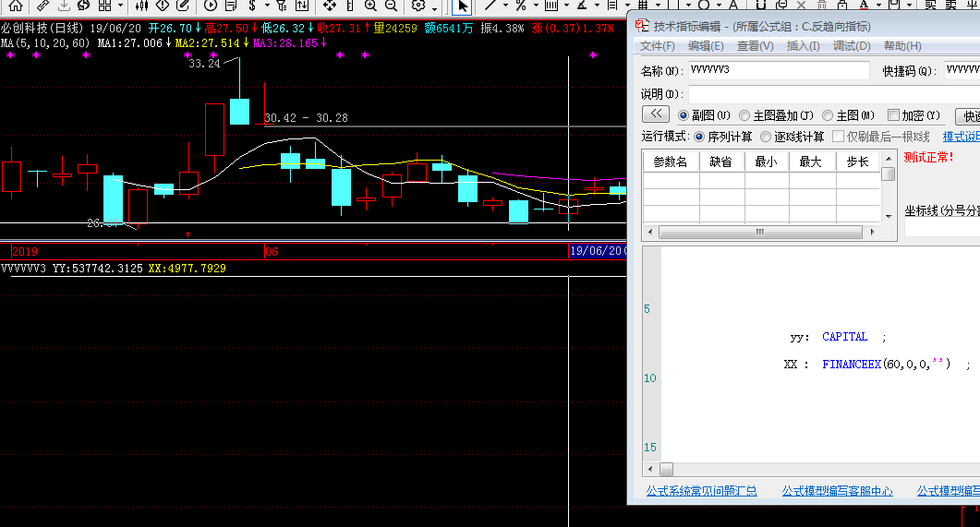The height and width of the screenshot is (527, 980).
Task: Go to the home page icon
Action: click(x=16, y=6)
